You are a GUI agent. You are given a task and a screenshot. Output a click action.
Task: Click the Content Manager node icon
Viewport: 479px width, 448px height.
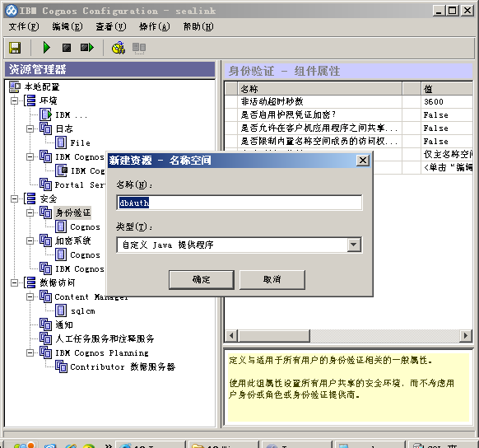click(45, 296)
